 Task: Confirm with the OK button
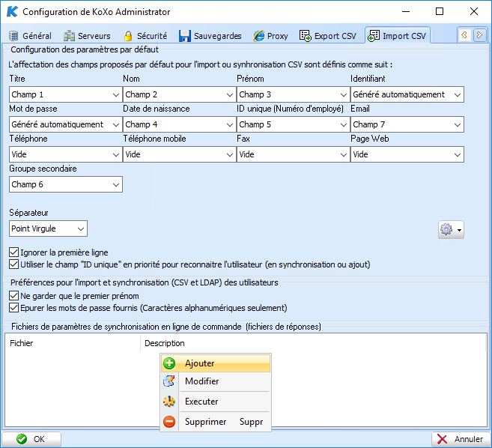pos(31,439)
